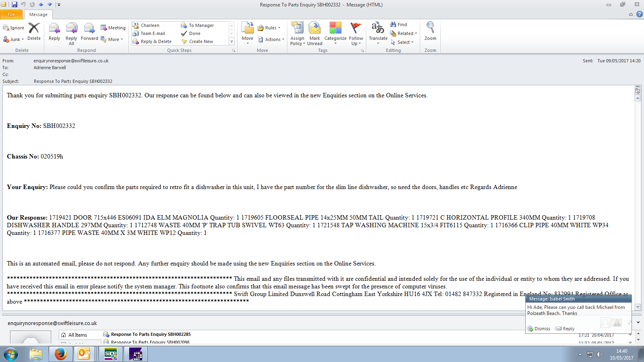Open Outlook Help with the question mark icon
Screen dimensions: 644x362
click(x=639, y=14)
